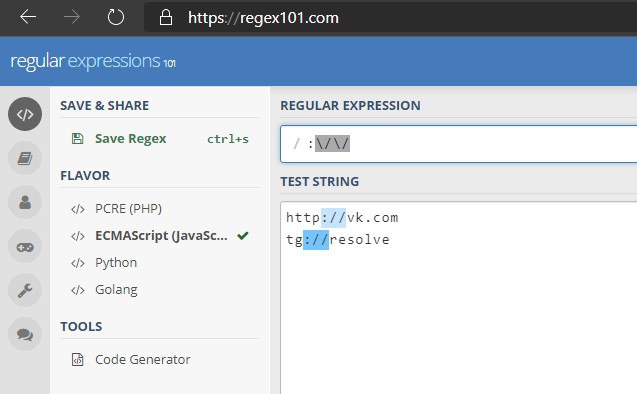This screenshot has width=637, height=394.
Task: Open settings wrench icon in sidebar
Action: click(x=25, y=290)
